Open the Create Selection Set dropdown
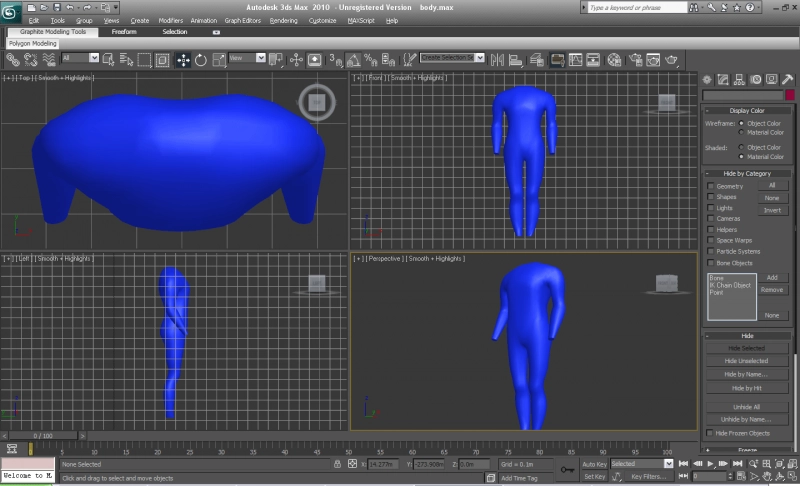The height and width of the screenshot is (486, 800). click(x=452, y=58)
